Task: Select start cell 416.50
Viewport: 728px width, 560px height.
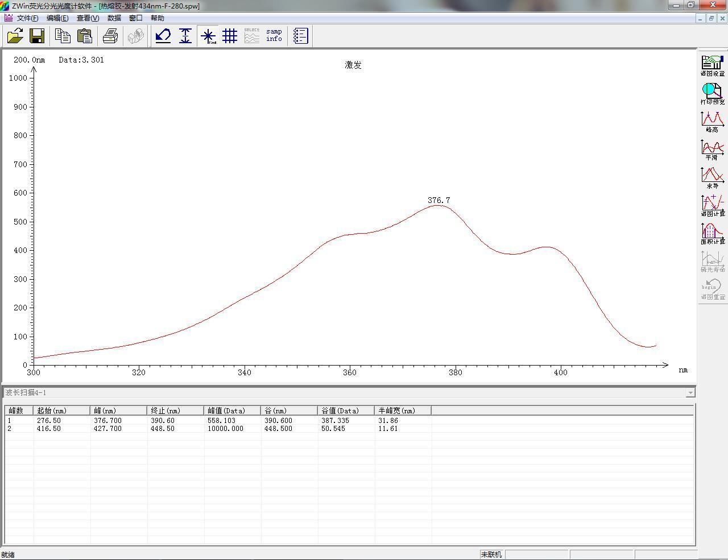Action: (49, 429)
